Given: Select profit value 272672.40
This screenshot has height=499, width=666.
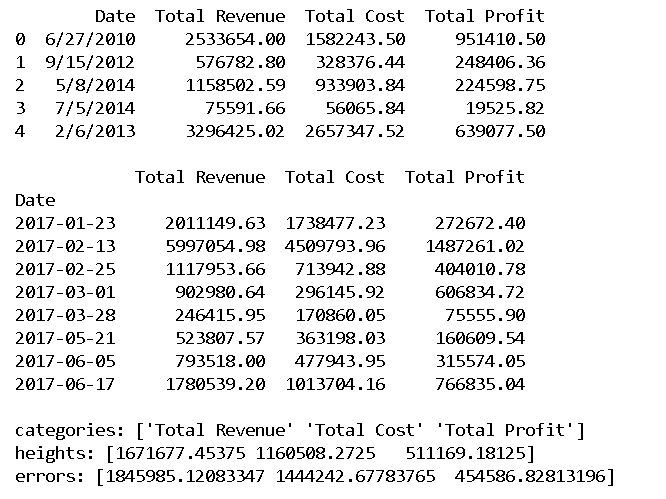Looking at the screenshot, I should click(480, 223).
